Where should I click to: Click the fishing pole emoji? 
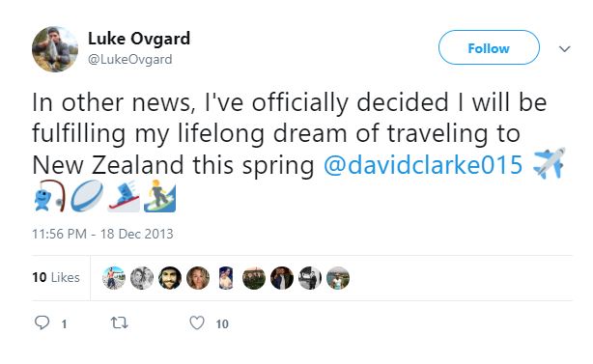pos(49,195)
